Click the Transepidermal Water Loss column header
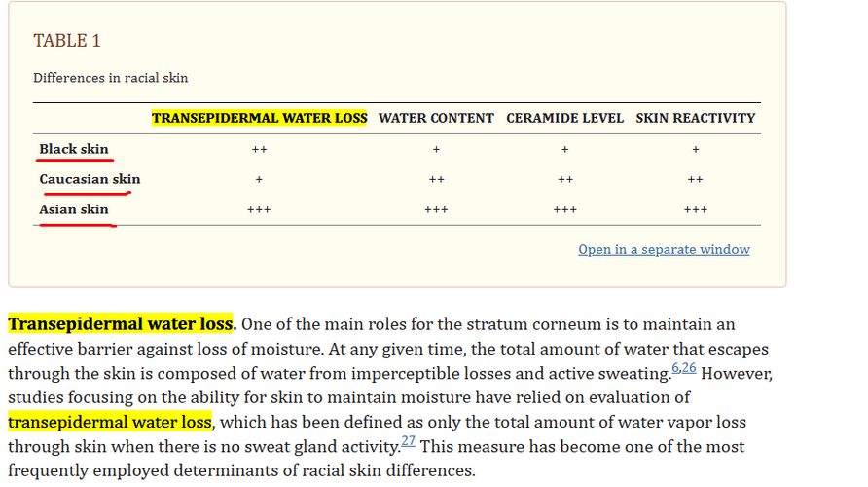The height and width of the screenshot is (487, 868). pyautogui.click(x=259, y=118)
